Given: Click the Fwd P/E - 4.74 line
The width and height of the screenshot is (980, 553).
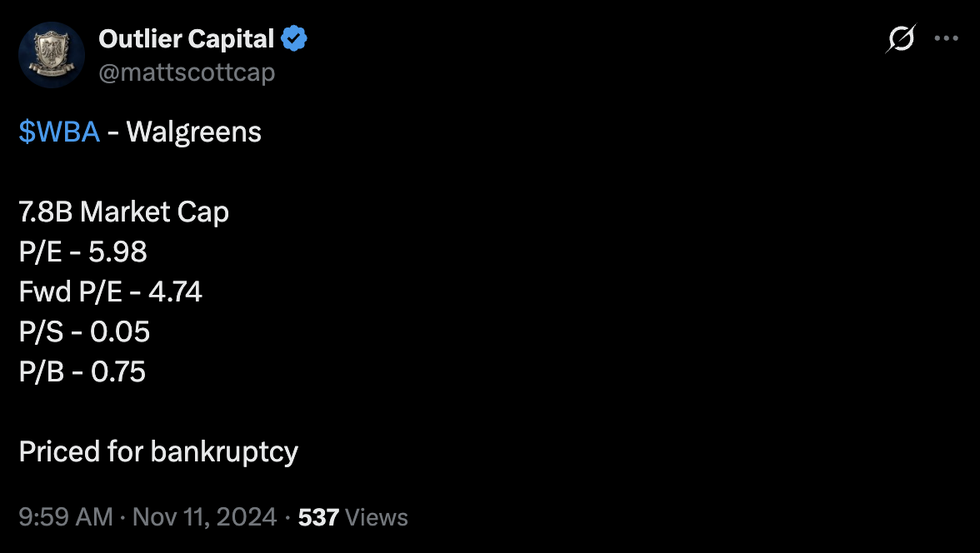Looking at the screenshot, I should pyautogui.click(x=110, y=292).
